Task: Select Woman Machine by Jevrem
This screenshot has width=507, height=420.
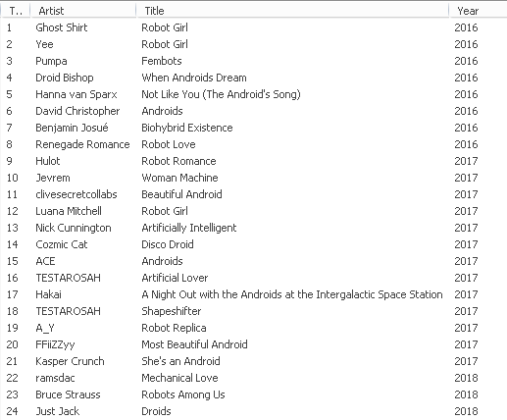Action: [x=253, y=178]
